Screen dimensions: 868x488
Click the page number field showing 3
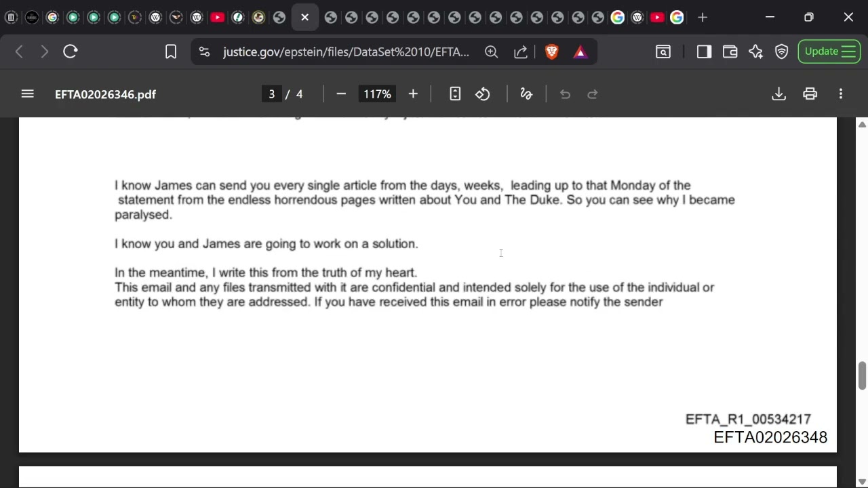[x=271, y=94]
